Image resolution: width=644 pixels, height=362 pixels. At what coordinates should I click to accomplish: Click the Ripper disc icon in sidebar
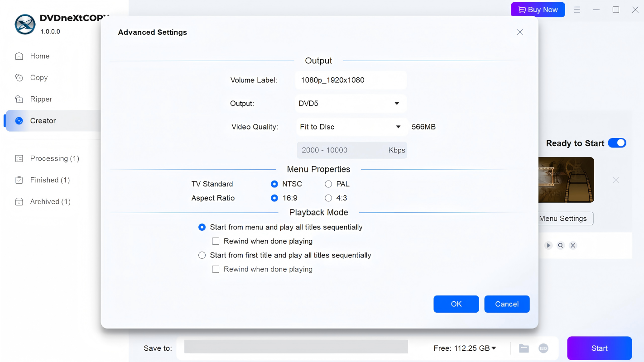point(19,99)
